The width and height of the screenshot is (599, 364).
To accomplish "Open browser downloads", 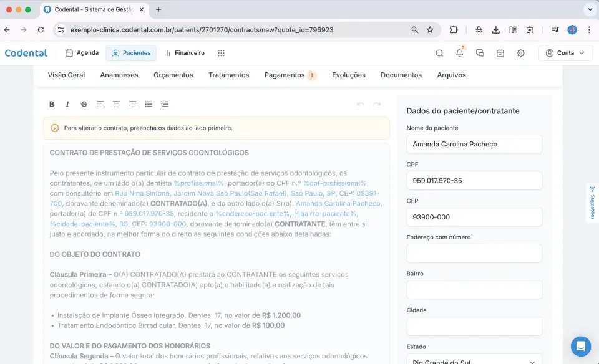I will pos(496,30).
